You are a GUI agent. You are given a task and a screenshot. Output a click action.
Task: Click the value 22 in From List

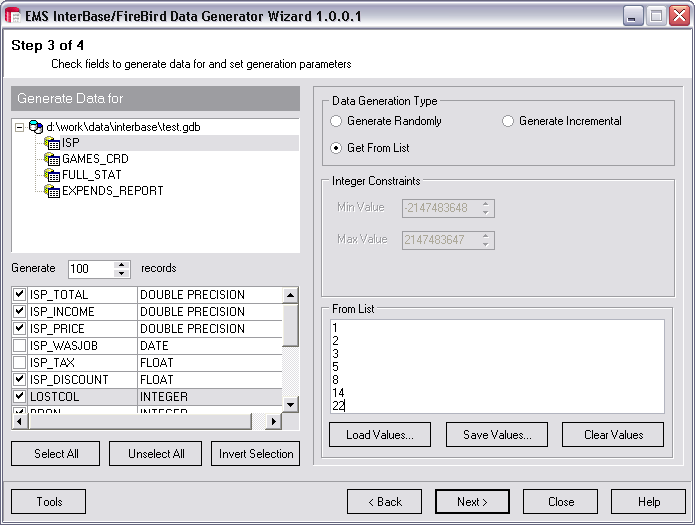click(338, 405)
